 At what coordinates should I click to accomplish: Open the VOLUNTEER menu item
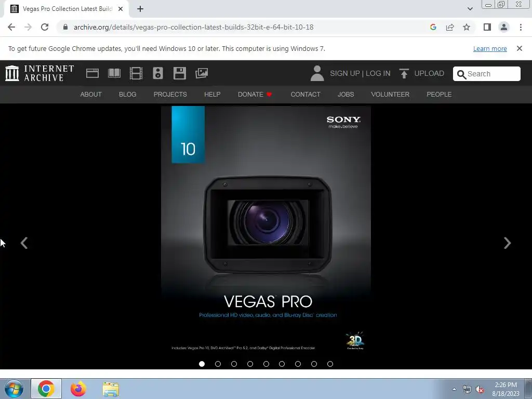390,95
